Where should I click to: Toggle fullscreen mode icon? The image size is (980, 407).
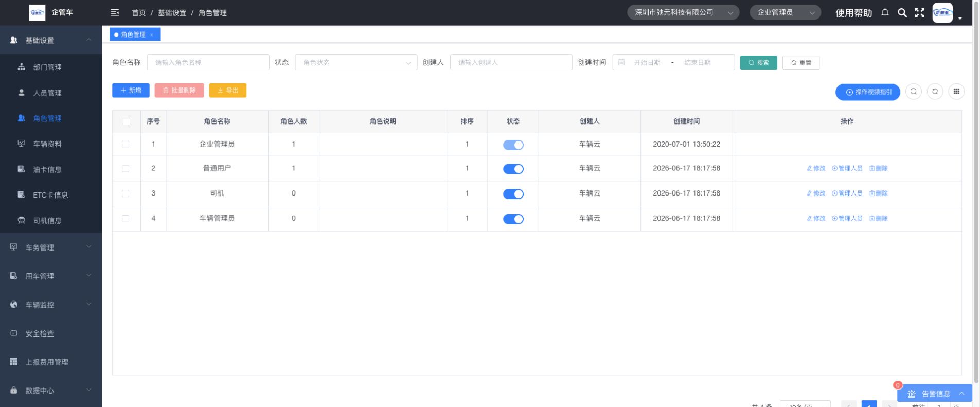pyautogui.click(x=920, y=13)
